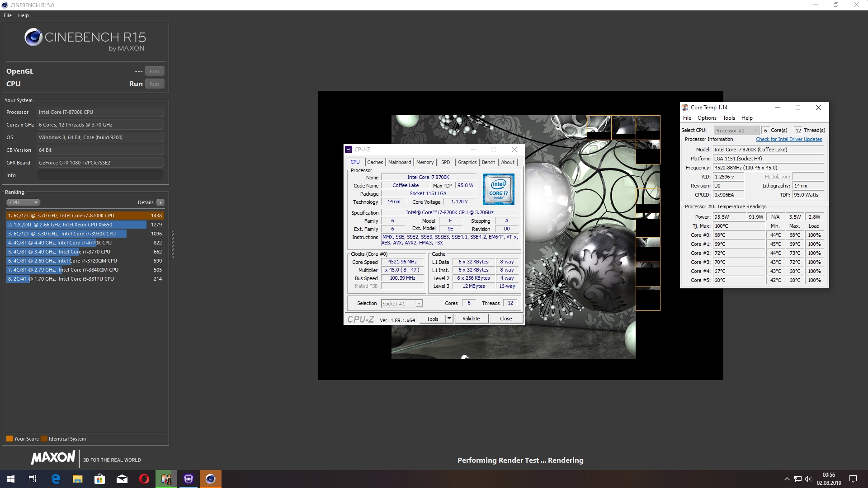Expand ranking Details arrow button
The height and width of the screenshot is (488, 868).
[160, 202]
